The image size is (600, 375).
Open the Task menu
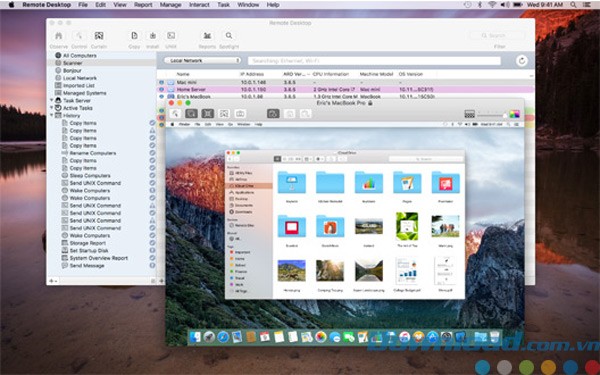[223, 5]
